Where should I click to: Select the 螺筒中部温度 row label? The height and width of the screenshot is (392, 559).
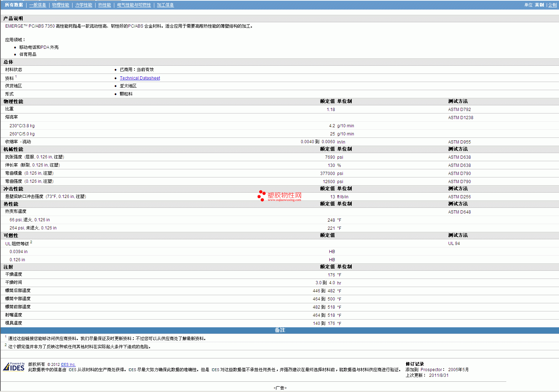tap(18, 299)
